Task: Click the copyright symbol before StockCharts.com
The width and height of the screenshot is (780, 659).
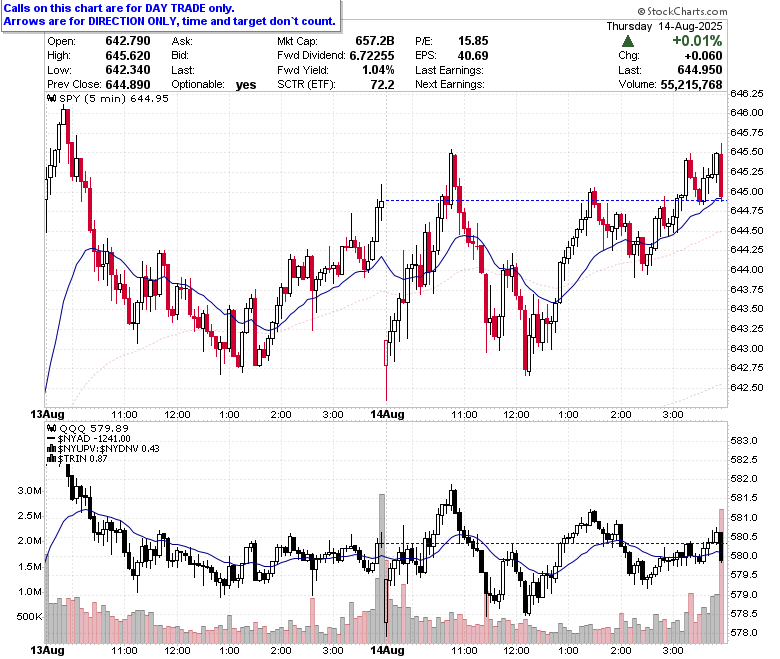Action: point(641,11)
